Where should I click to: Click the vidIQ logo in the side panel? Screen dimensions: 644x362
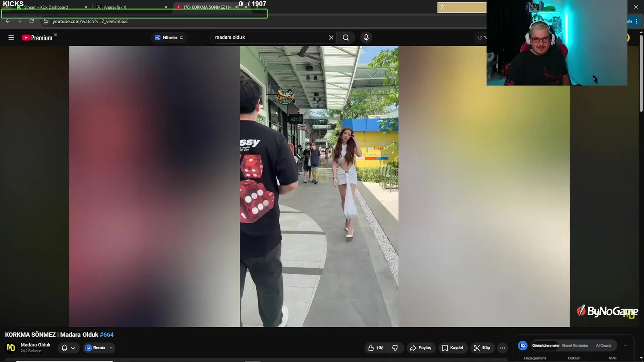523,346
